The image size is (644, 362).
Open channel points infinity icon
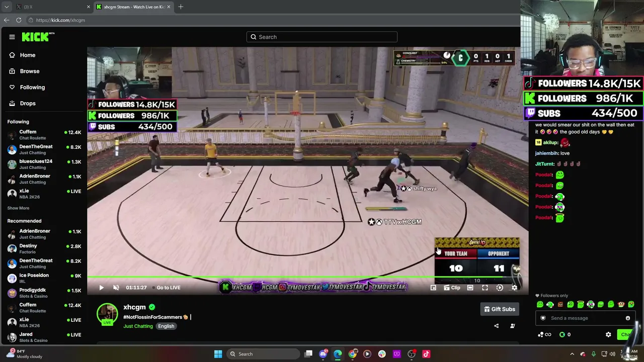coord(544,335)
